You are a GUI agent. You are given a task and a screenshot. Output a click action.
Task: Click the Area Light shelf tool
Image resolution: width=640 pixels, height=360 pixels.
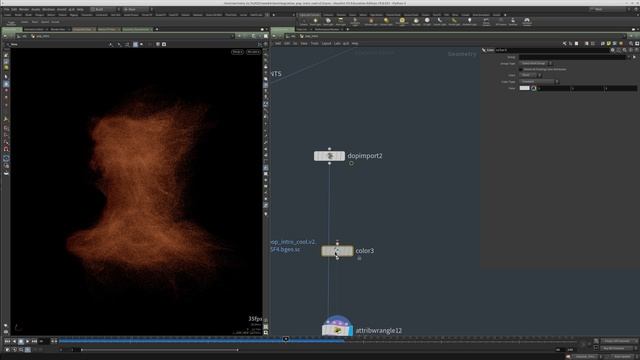coord(340,22)
